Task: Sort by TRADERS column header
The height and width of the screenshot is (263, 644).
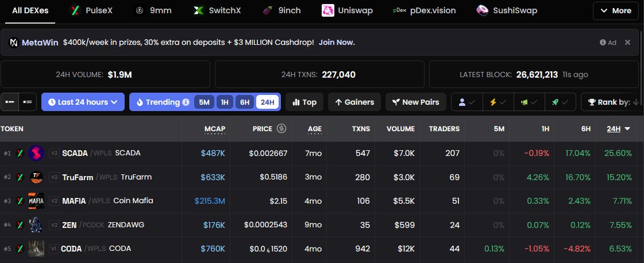Action: pyautogui.click(x=445, y=129)
